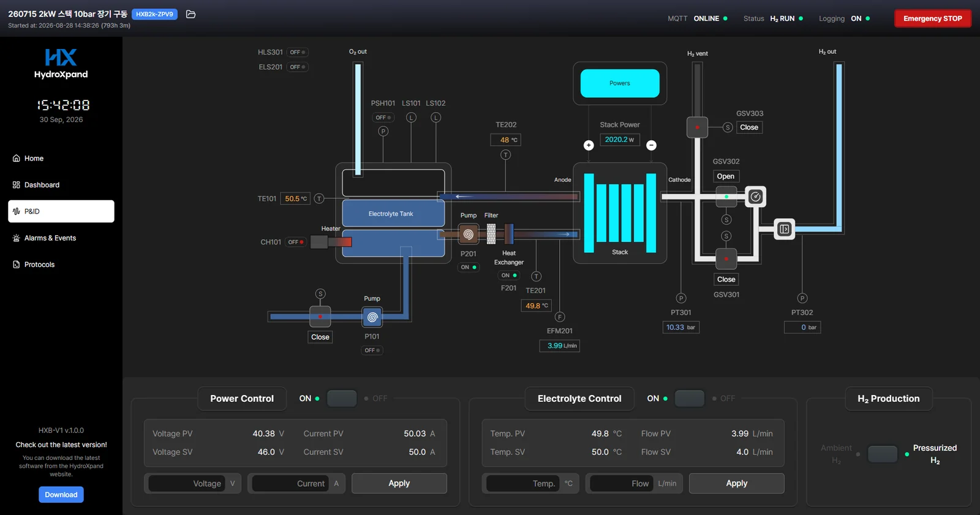Click the H2 outlet separator icon
Screen dimensions: 980x515
(785, 229)
